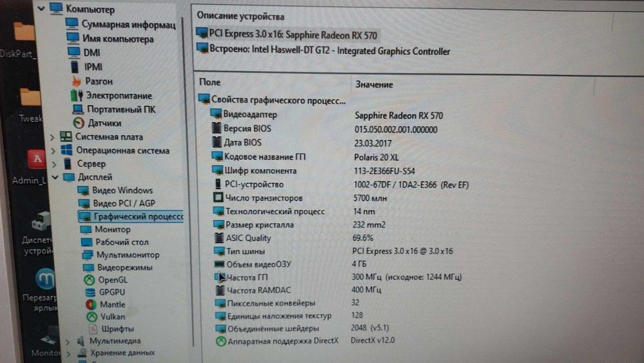This screenshot has height=363, width=644.
Task: Click the Хранение данных drive icon
Action: click(x=82, y=353)
